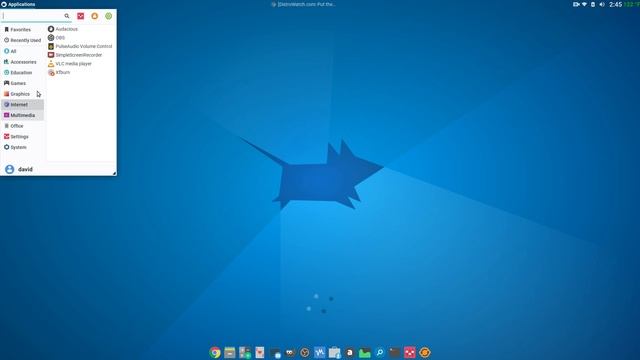Select the System category
Viewport: 640px width, 360px height.
(22, 147)
